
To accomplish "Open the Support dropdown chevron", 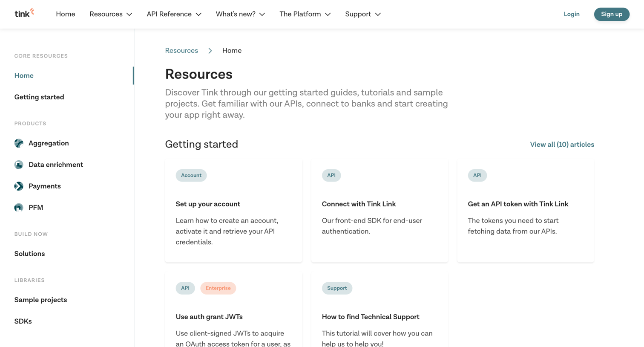I will point(378,14).
